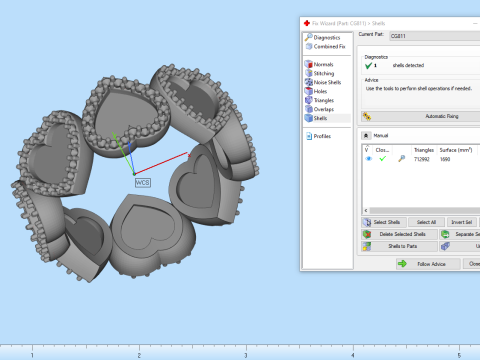Click Follow Advice with green arrow
Image resolution: width=480 pixels, height=360 pixels.
[x=428, y=264]
